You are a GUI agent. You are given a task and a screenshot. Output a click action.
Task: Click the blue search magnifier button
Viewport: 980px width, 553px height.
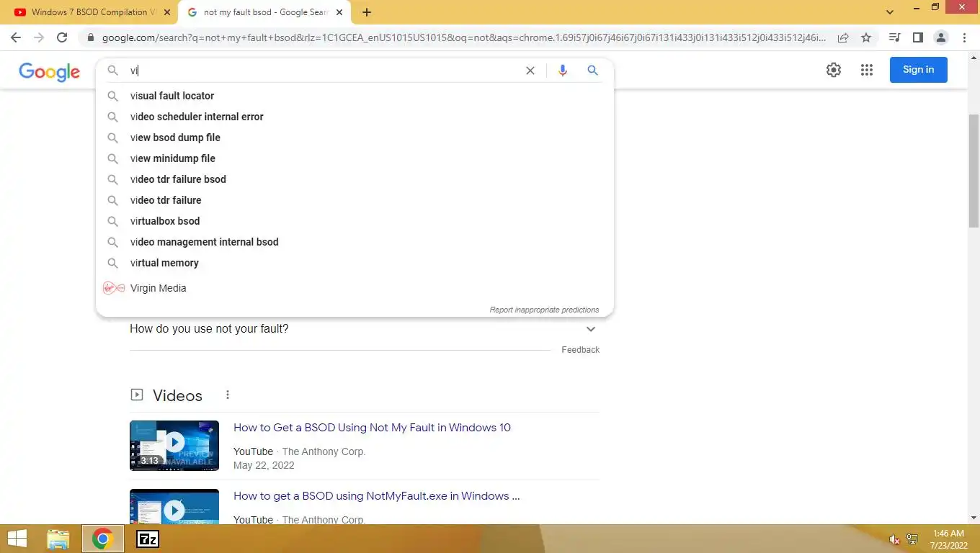(x=592, y=71)
